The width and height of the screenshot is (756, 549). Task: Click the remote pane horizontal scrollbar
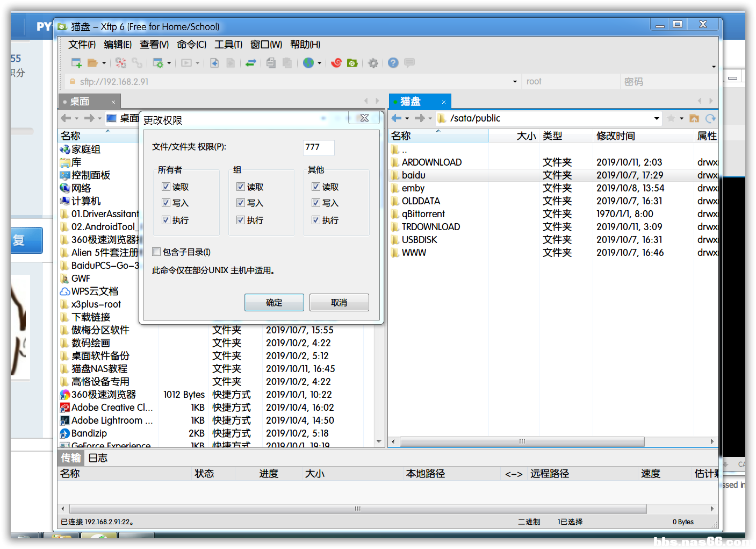pyautogui.click(x=522, y=442)
